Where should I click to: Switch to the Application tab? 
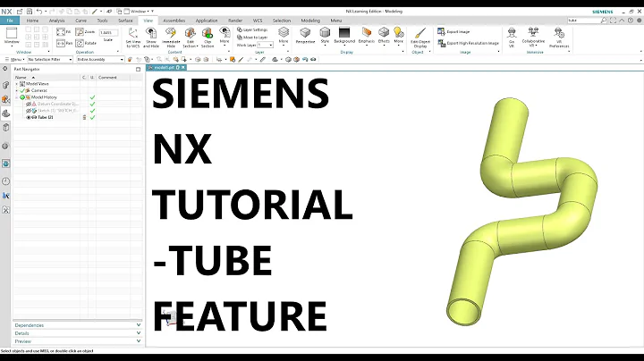tap(207, 21)
